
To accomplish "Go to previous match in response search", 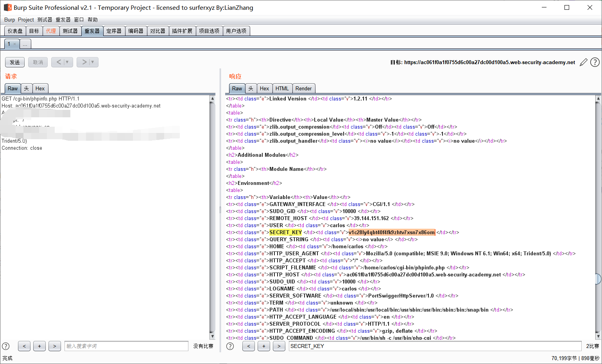I will (249, 346).
